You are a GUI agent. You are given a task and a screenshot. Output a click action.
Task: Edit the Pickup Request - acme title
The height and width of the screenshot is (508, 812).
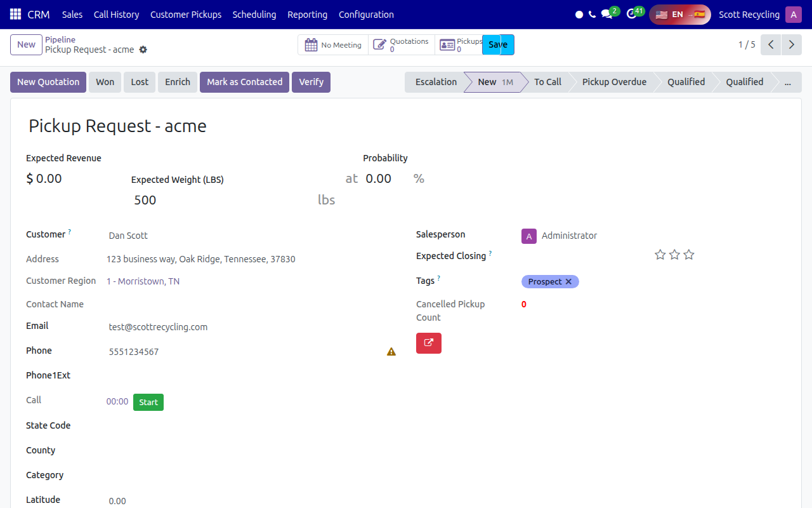pyautogui.click(x=406, y=126)
